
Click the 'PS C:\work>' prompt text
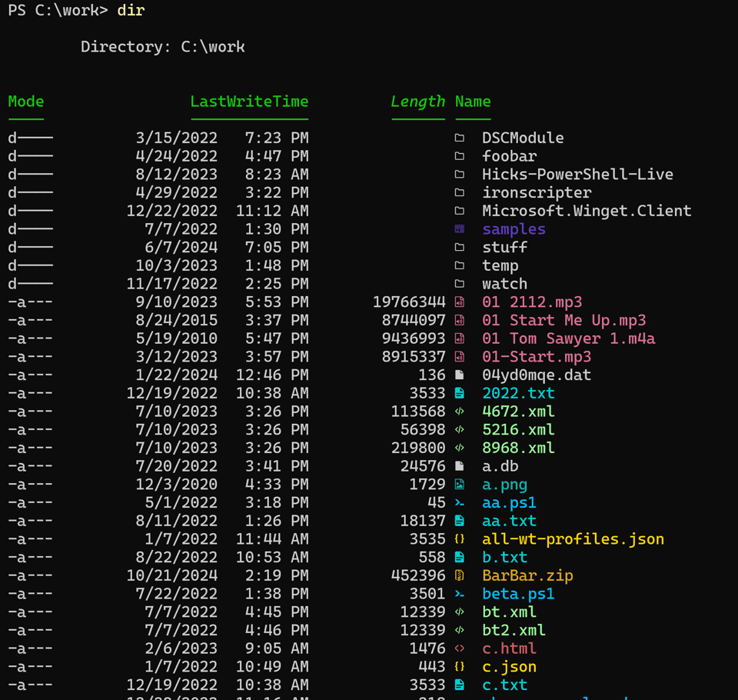[x=58, y=10]
